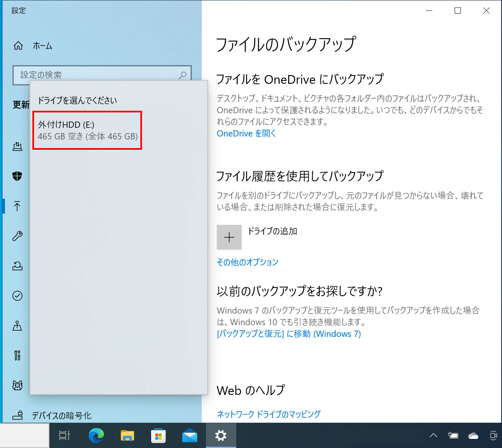Screen dimensions: 502x448
Task: Click ホーム label in sidebar
Action: tap(43, 46)
